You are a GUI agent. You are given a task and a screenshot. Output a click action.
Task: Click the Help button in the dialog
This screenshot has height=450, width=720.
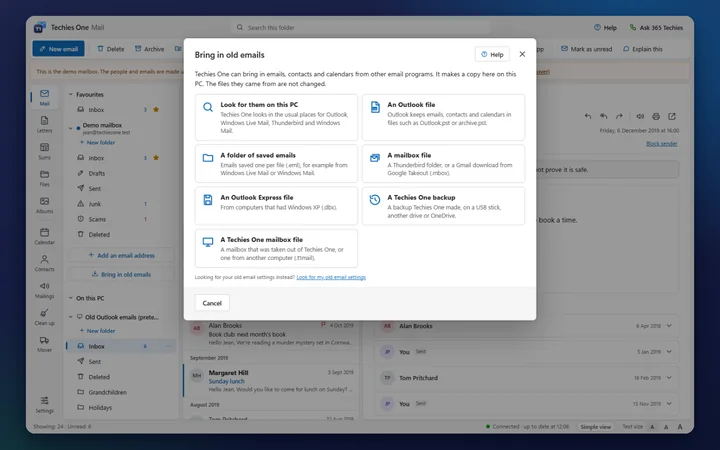pyautogui.click(x=492, y=54)
